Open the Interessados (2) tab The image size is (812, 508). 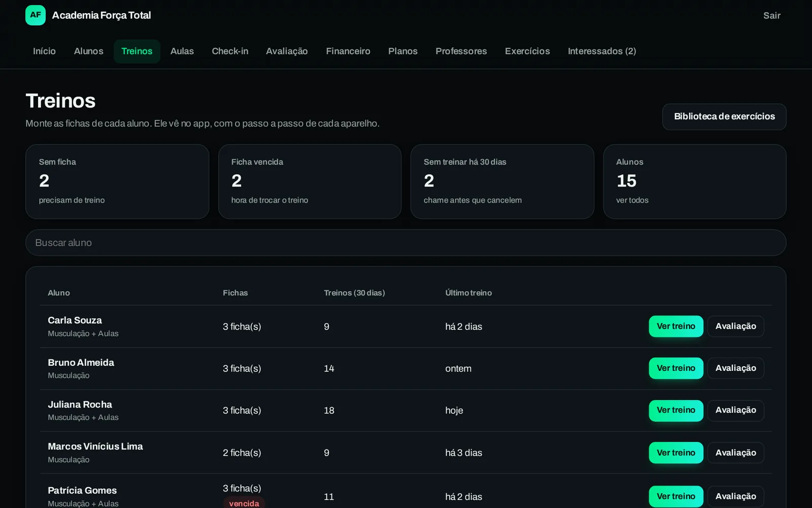point(601,51)
